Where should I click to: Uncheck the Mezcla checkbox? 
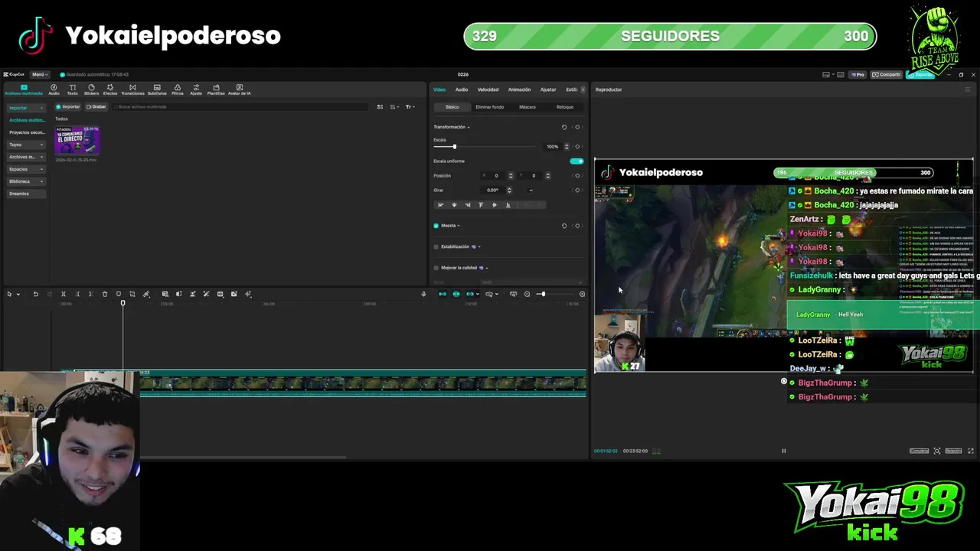pos(436,226)
